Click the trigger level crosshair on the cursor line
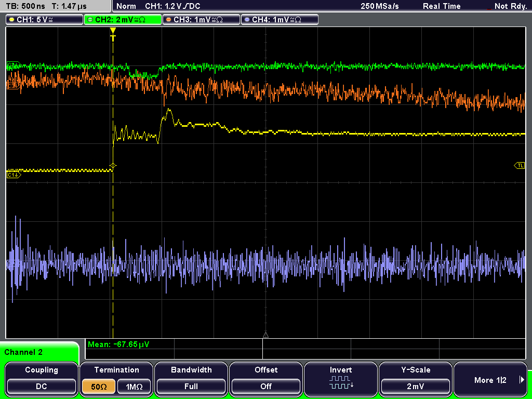The width and height of the screenshot is (532, 399). coord(113,166)
